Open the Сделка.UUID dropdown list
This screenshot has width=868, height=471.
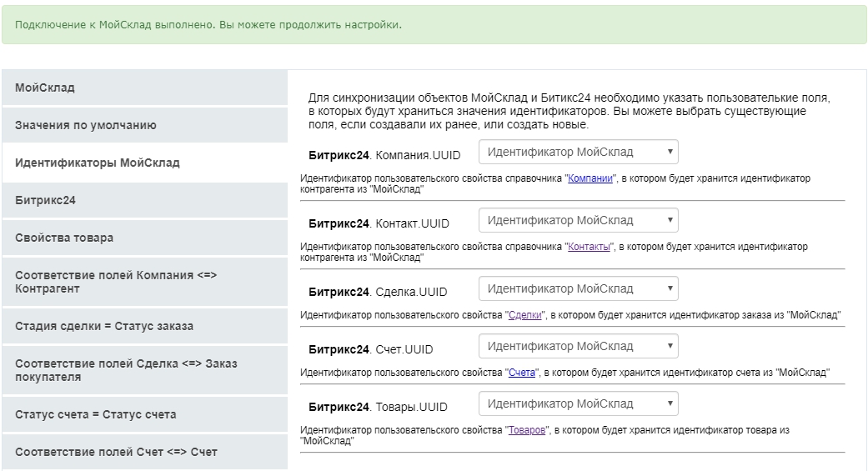(578, 289)
